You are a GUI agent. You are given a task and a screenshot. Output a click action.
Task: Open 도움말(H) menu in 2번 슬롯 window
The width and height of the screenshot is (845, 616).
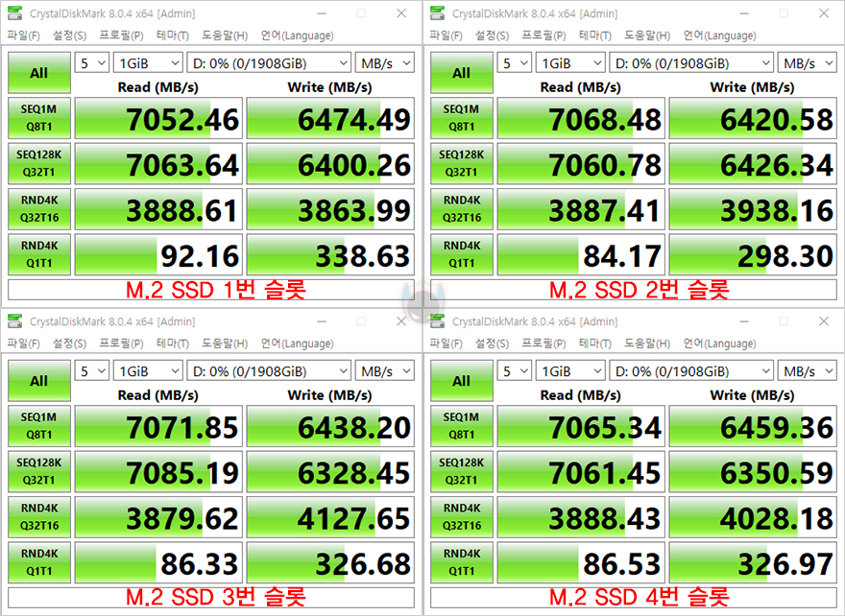tap(646, 36)
